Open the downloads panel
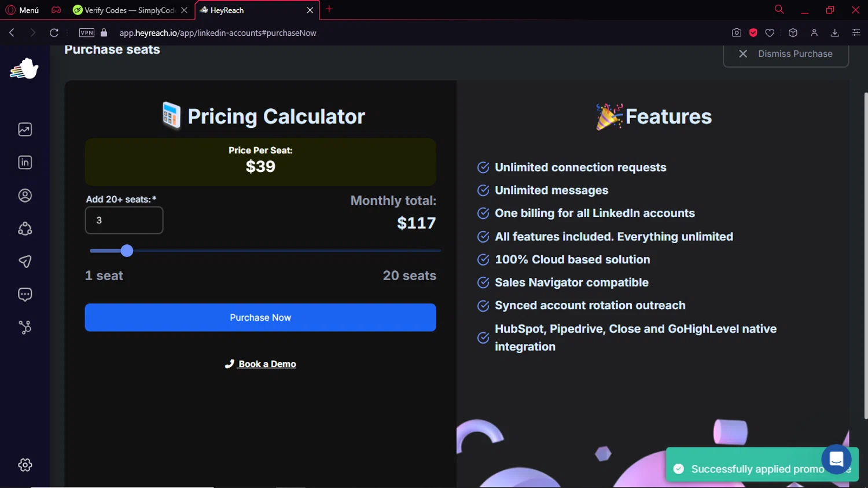 coord(835,33)
